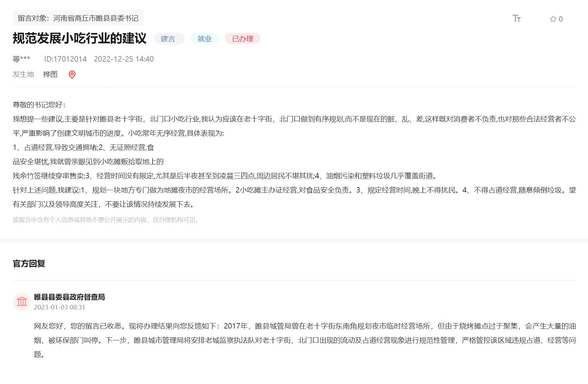Image resolution: width=588 pixels, height=384 pixels.
Task: Click the star favorite icon
Action: coord(553,19)
